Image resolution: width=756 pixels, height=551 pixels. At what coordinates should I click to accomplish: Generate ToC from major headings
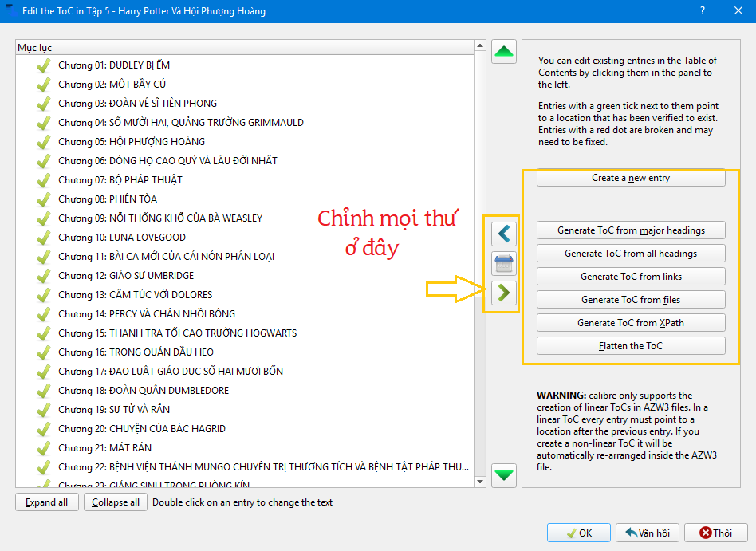coord(631,230)
